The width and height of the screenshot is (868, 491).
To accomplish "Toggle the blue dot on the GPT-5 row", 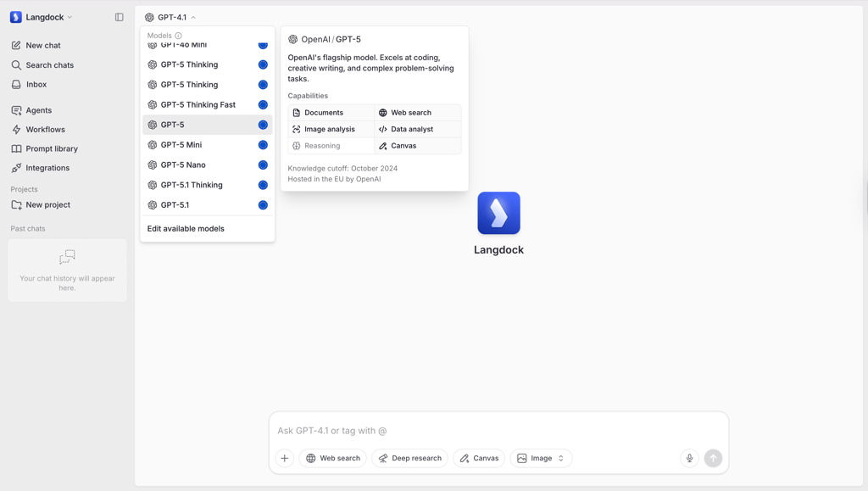I will (x=263, y=125).
